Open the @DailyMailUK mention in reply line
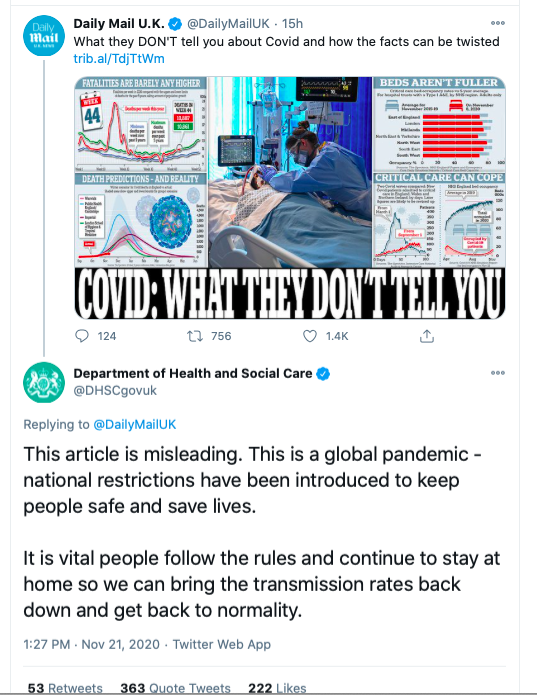Image resolution: width=537 pixels, height=695 pixels. [135, 424]
